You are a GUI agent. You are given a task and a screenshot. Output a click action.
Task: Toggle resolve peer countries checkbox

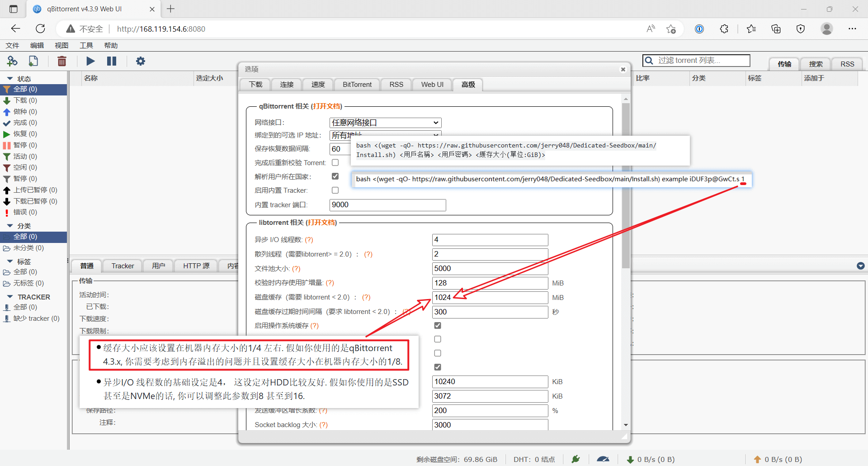335,176
